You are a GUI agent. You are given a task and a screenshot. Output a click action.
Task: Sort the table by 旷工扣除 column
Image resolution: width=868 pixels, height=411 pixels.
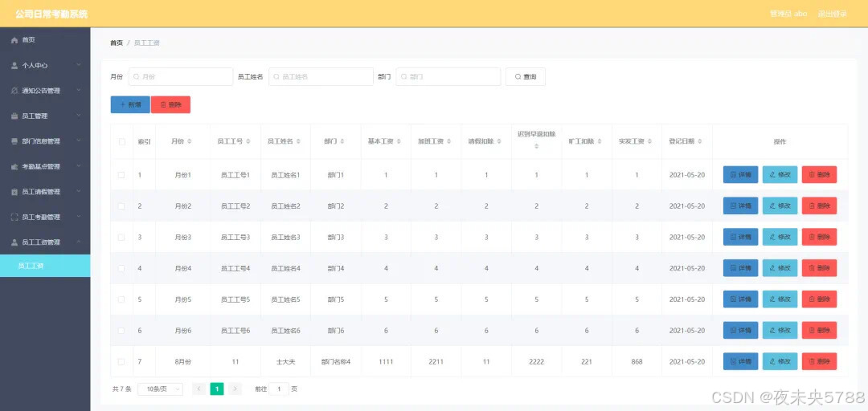(600, 141)
